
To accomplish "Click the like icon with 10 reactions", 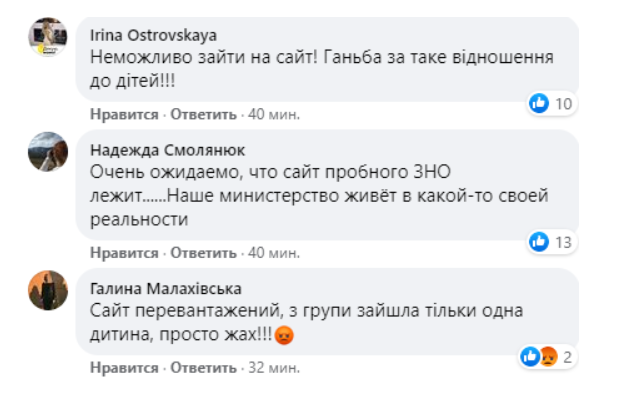I will pos(539,103).
